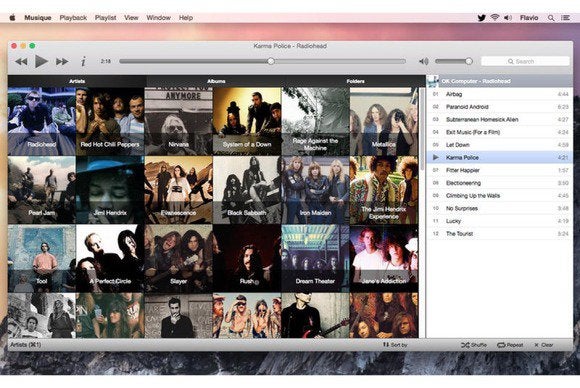
Task: Switch to the Albums tab
Action: tap(216, 81)
